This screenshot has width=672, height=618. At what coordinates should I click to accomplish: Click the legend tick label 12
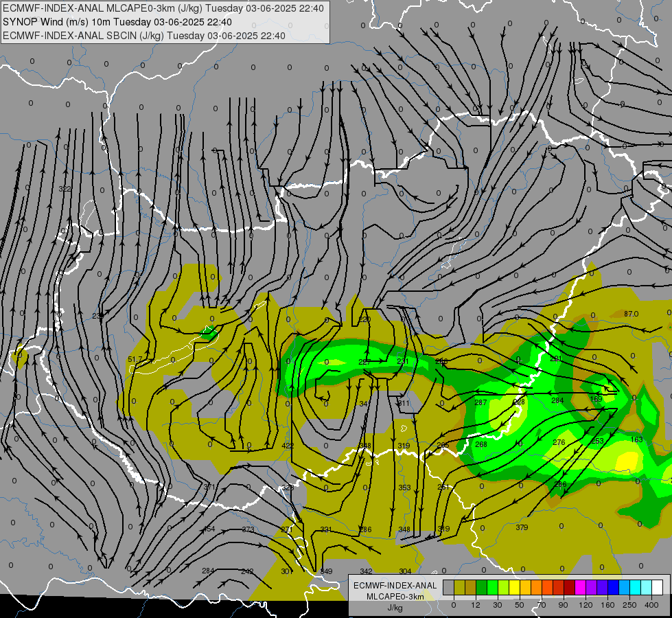tap(475, 605)
